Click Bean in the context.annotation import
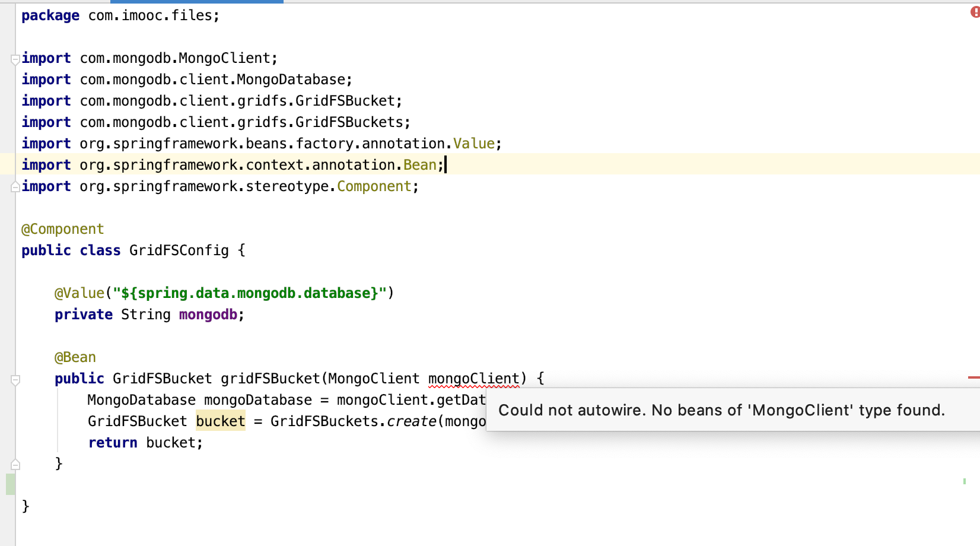 (x=420, y=165)
